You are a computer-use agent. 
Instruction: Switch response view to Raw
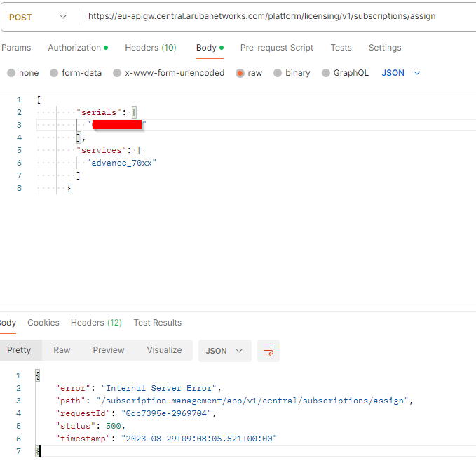62,350
